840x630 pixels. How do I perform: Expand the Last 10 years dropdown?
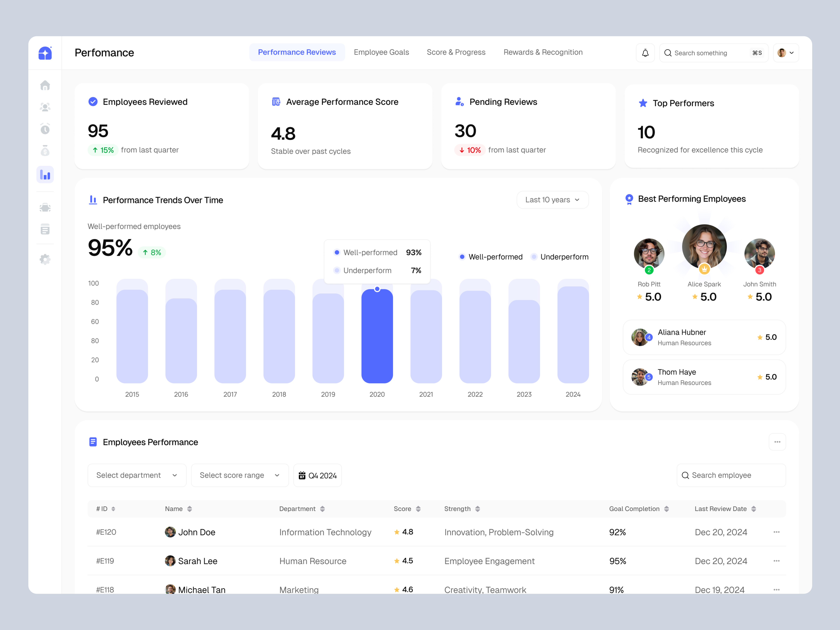pyautogui.click(x=552, y=199)
